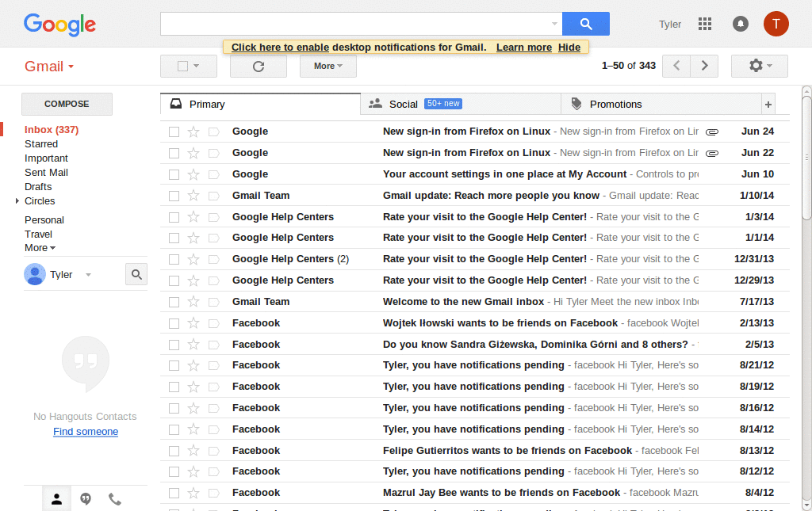Screen dimensions: 812x511
Task: Open the Travel label
Action: [38, 235]
